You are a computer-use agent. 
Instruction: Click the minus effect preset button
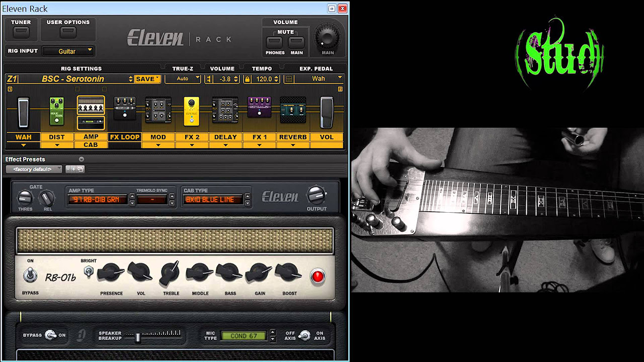tap(68, 169)
